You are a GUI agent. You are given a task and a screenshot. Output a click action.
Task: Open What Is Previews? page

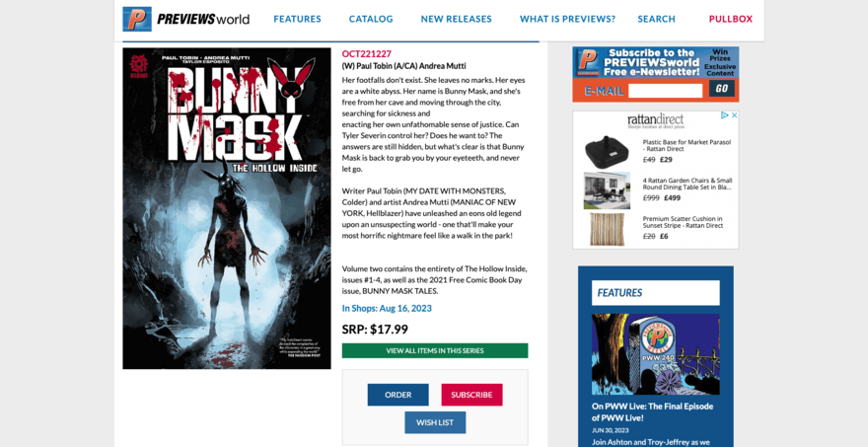tap(567, 19)
